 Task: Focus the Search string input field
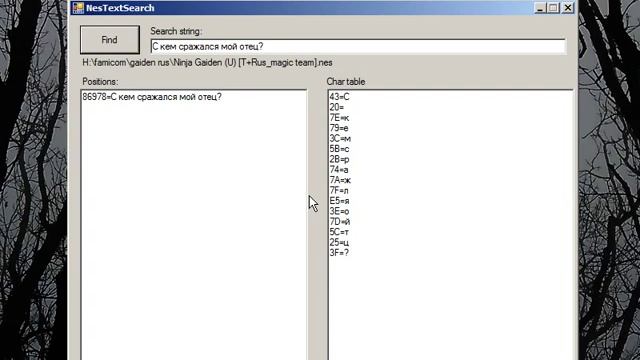[358, 47]
